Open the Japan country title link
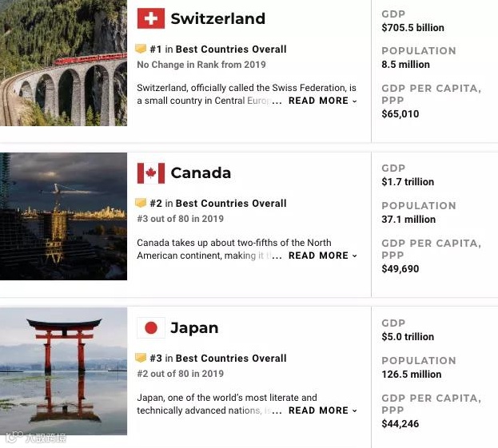 click(x=194, y=328)
